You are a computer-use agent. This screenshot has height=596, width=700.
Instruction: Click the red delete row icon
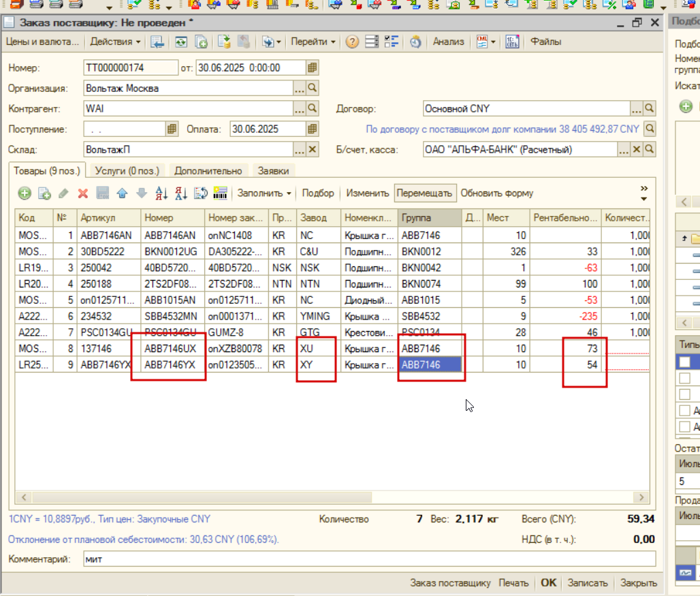tap(82, 193)
